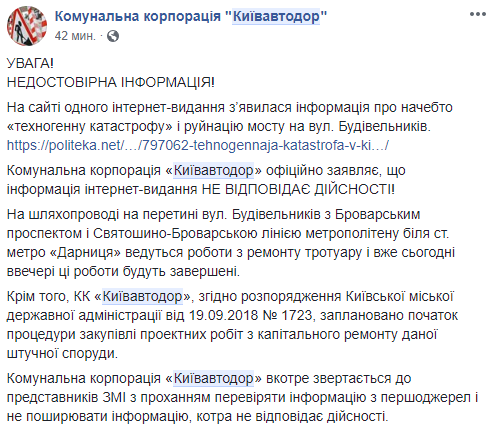Click highlighted «Київавтодор» after "Крім того, КК"

(x=142, y=296)
